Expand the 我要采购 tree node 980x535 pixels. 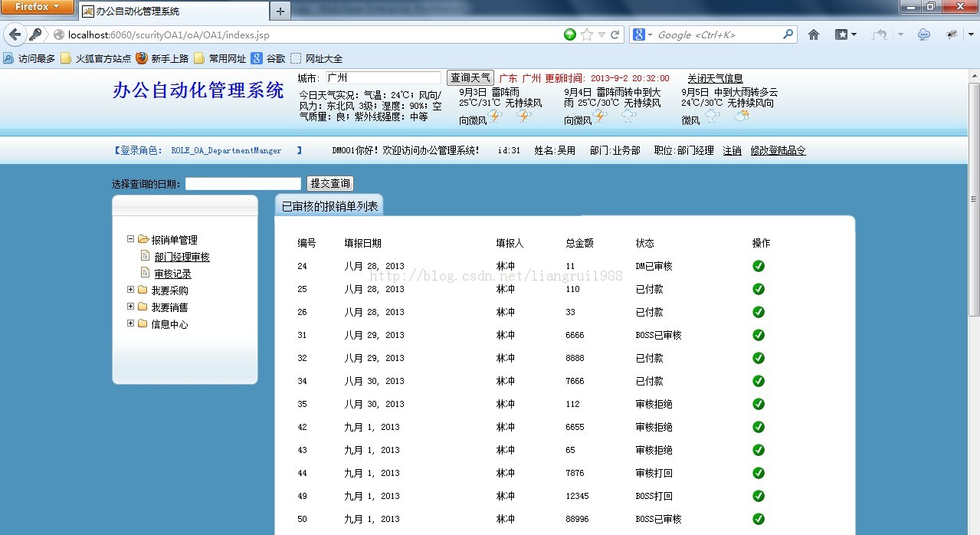pos(129,290)
